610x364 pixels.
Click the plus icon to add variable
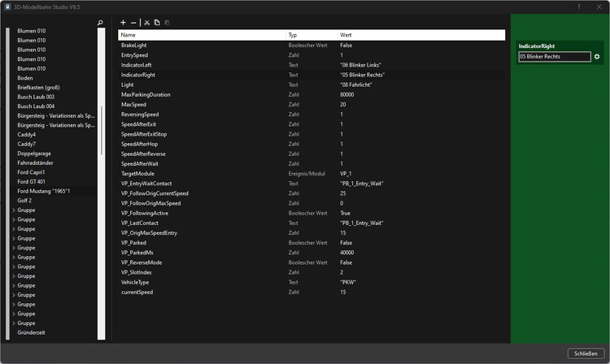pyautogui.click(x=123, y=23)
